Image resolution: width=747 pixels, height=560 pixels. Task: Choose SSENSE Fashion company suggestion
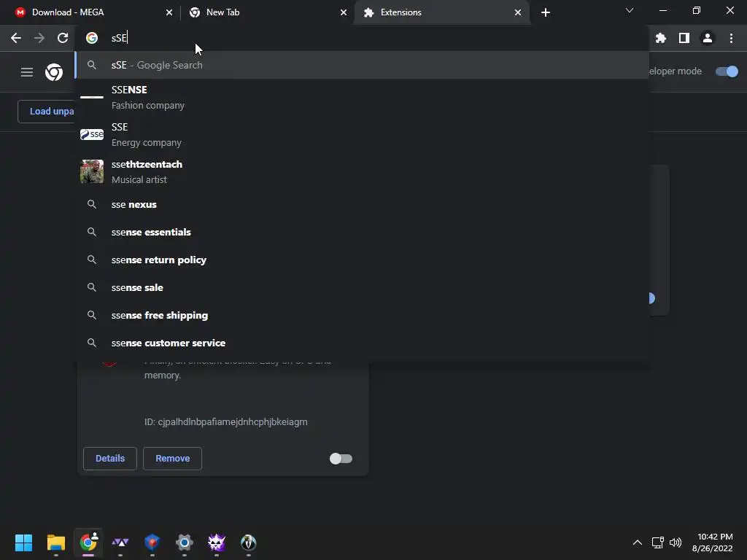pos(362,97)
